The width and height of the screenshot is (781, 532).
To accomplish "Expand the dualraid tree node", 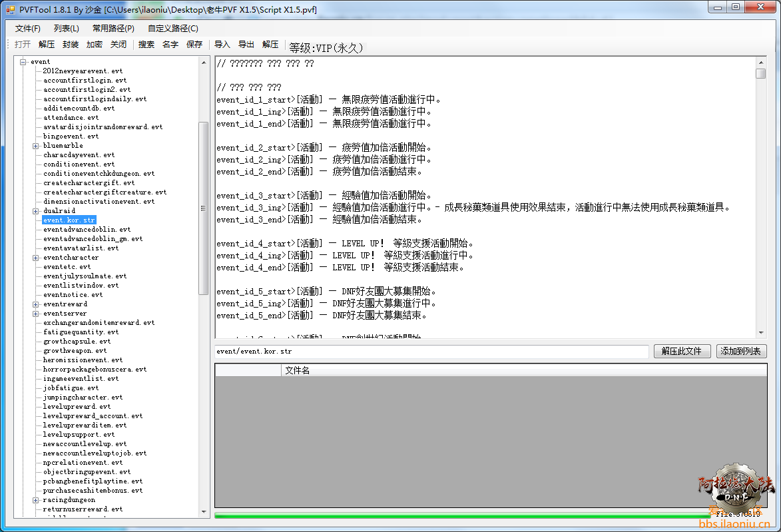I will click(36, 211).
